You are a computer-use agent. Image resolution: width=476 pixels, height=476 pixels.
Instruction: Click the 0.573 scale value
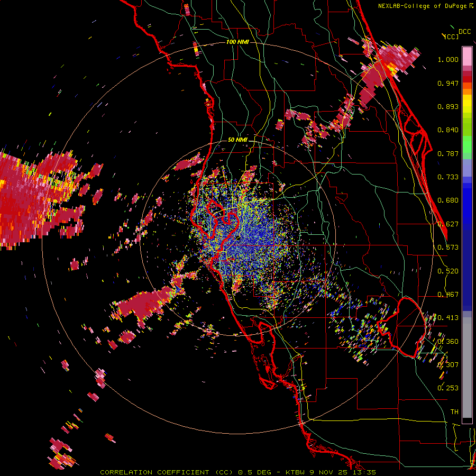click(x=448, y=248)
